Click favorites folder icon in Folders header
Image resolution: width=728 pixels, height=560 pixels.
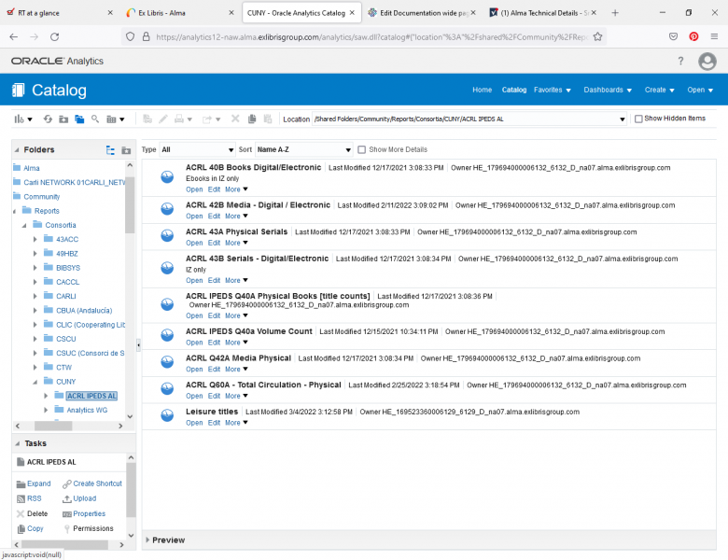(x=126, y=150)
